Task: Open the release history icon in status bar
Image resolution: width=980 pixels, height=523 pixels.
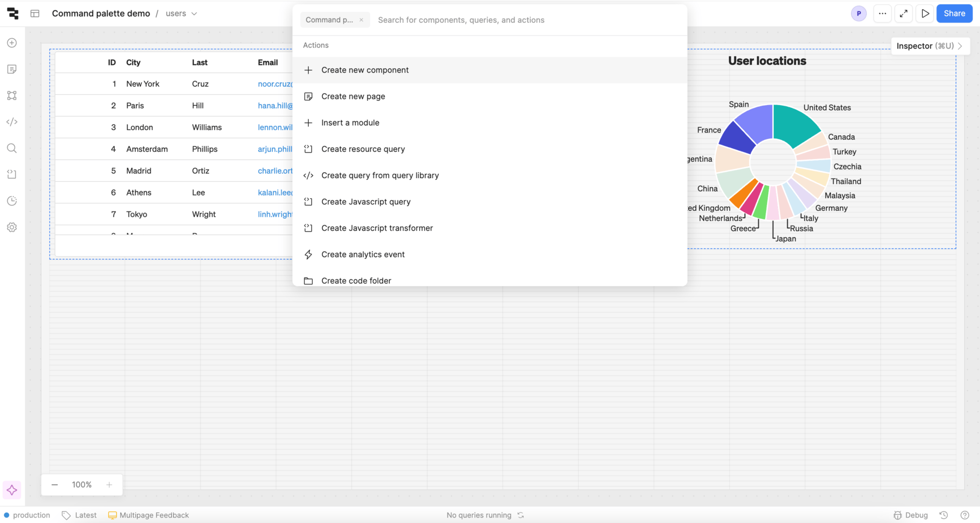Action: click(944, 515)
